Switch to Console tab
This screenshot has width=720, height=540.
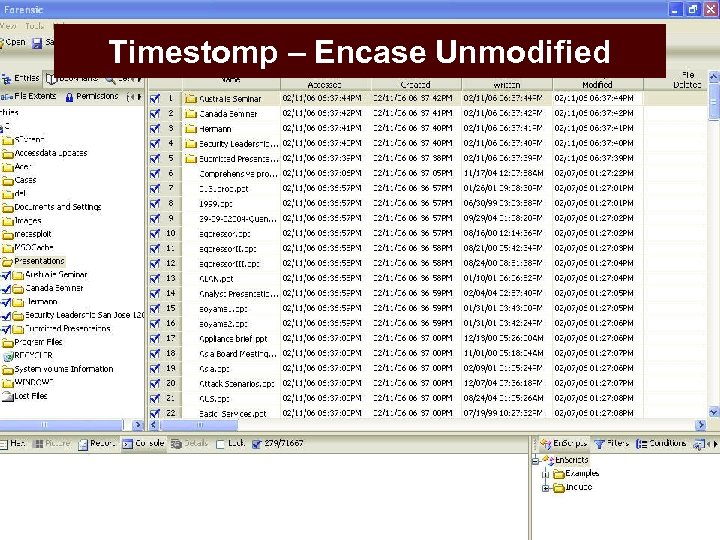pyautogui.click(x=143, y=444)
